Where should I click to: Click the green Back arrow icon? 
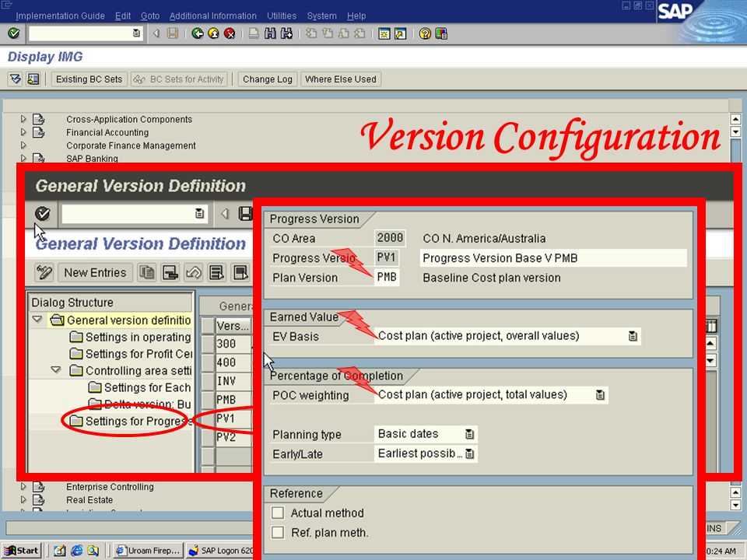pos(197,33)
